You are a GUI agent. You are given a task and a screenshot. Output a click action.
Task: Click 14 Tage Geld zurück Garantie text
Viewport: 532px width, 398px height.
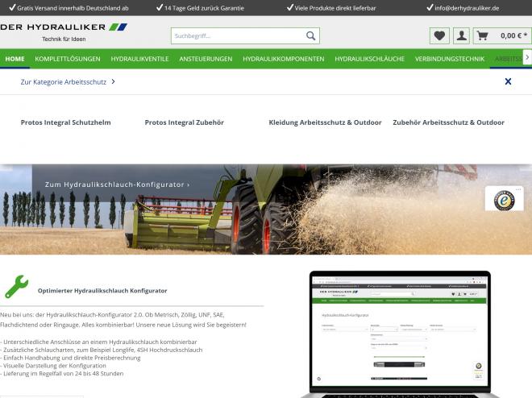coord(204,8)
